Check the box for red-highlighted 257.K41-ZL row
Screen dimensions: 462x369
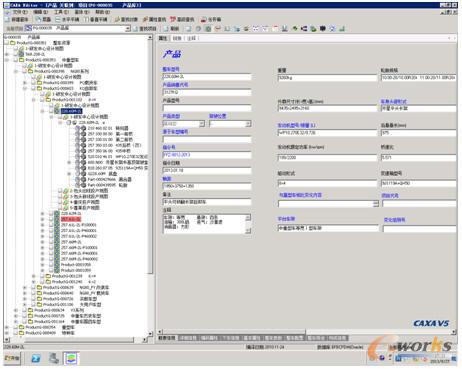pos(51,219)
